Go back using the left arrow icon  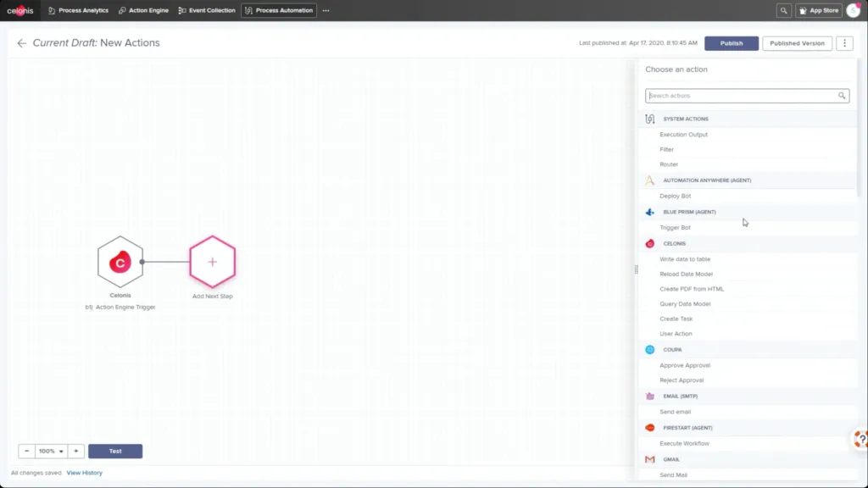click(21, 43)
